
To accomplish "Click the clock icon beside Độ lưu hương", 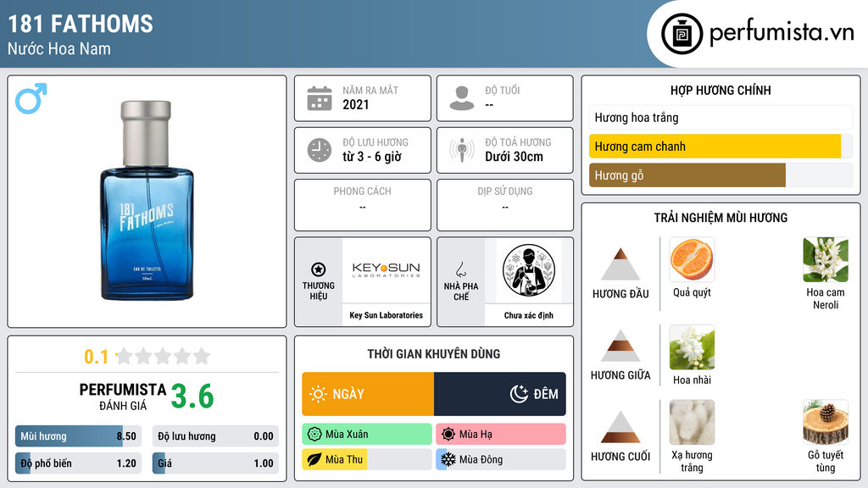I will point(320,150).
